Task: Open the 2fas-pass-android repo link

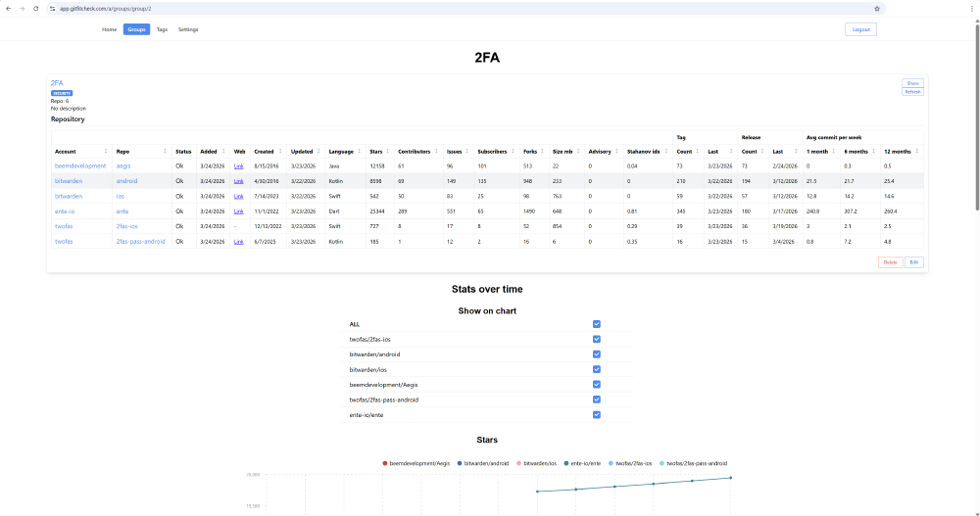Action: [x=140, y=241]
